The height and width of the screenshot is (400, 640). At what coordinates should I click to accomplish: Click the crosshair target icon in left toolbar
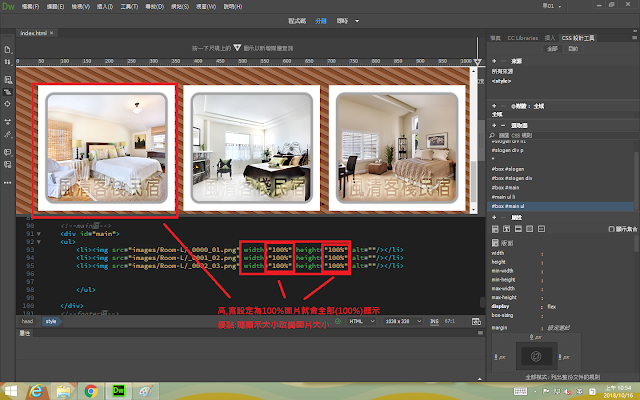(7, 104)
